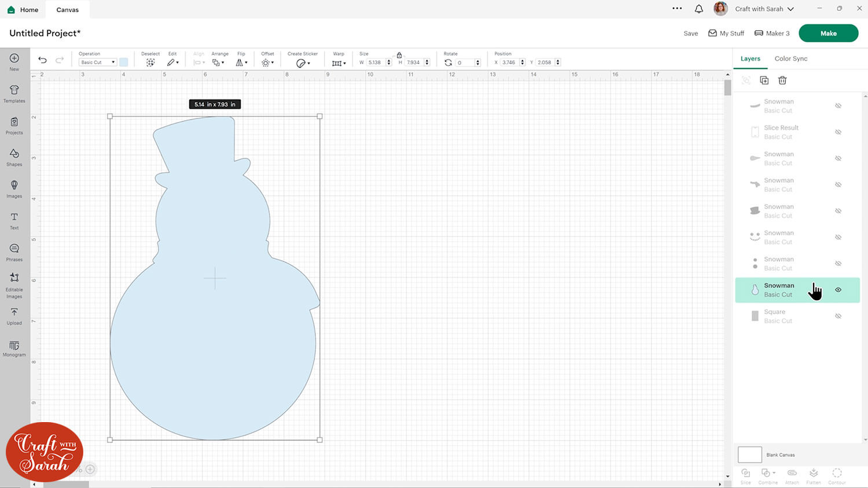Go to the Home tab

(23, 10)
